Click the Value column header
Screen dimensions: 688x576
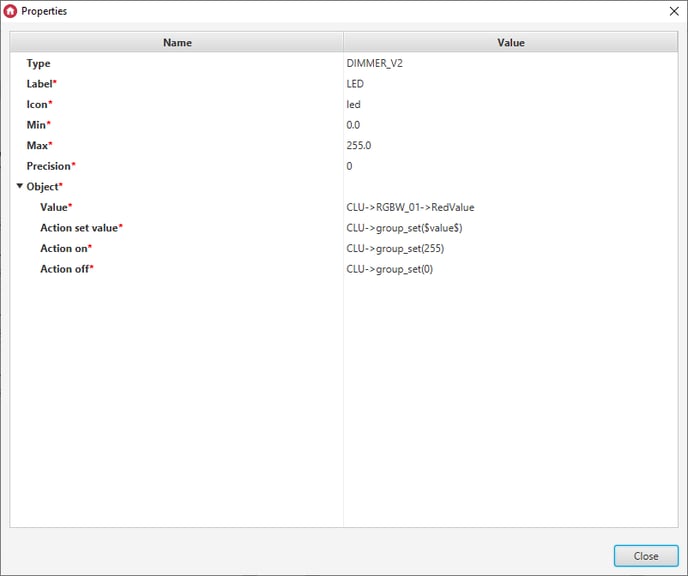click(x=510, y=42)
